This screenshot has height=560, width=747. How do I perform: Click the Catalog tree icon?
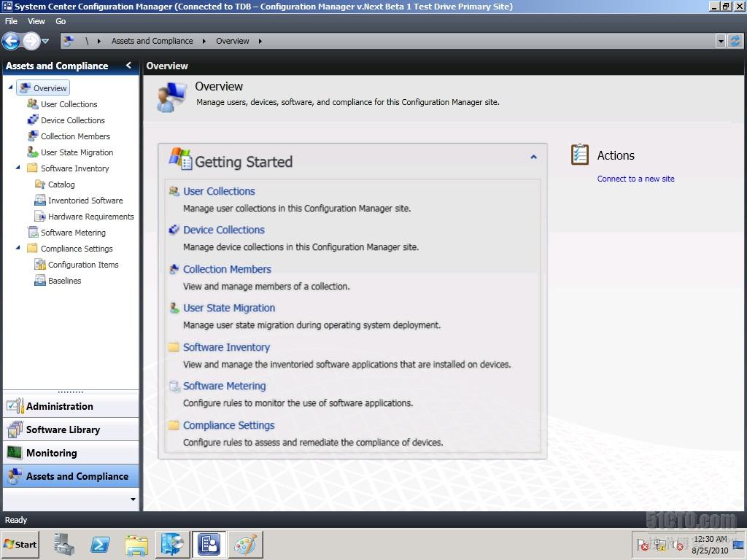[x=40, y=184]
